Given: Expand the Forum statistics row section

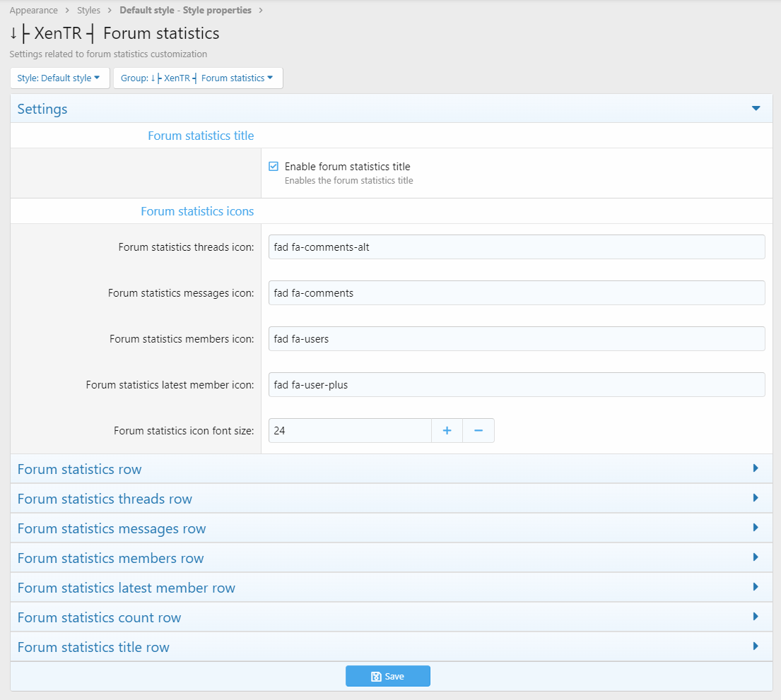Looking at the screenshot, I should (x=756, y=468).
